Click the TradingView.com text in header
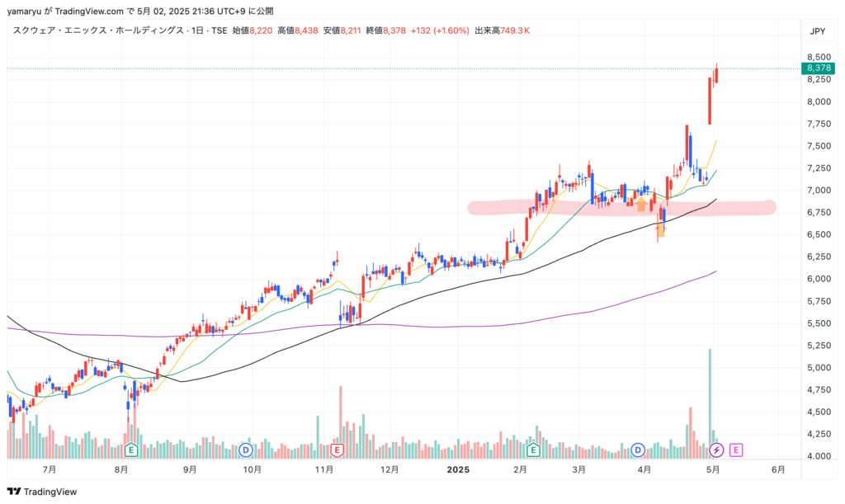The image size is (845, 504). coord(89,12)
